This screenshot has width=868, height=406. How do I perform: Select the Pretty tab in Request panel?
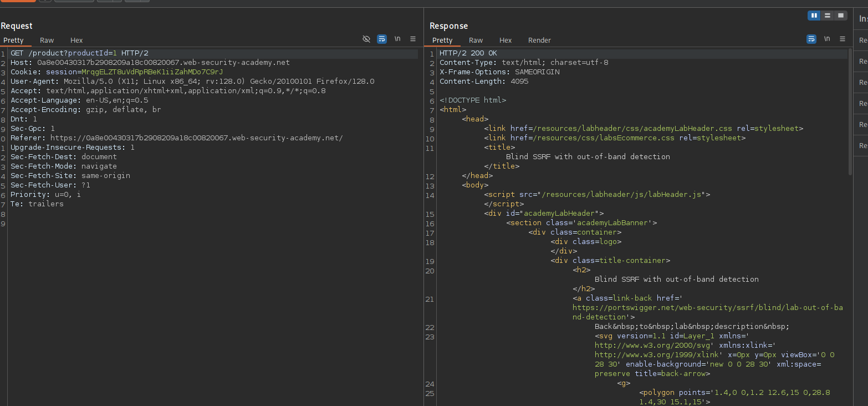[x=13, y=40]
